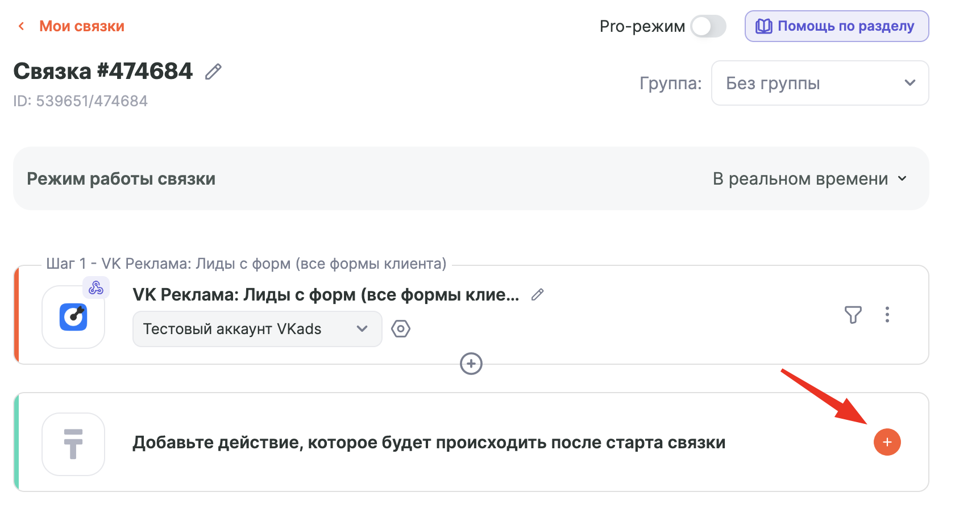Open account settings hexagon gear icon
This screenshot has width=980, height=521.
click(x=401, y=328)
